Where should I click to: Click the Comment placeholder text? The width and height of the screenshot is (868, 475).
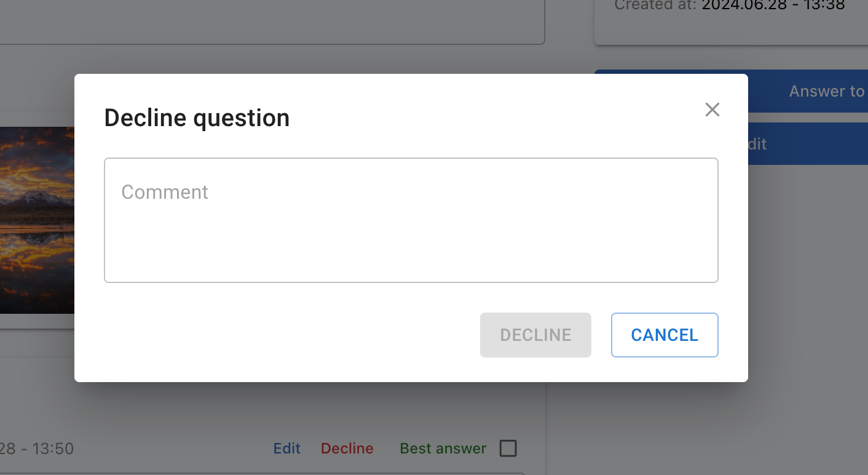(x=165, y=192)
